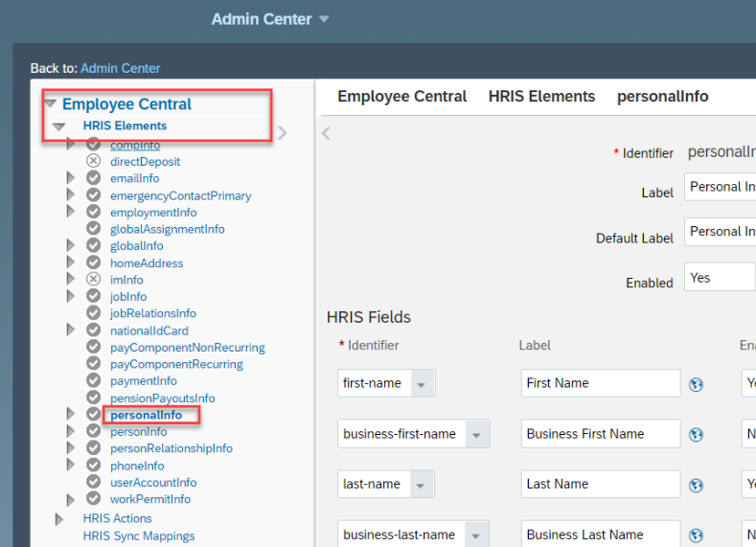Open the first-name identifier dropdown

tap(422, 383)
